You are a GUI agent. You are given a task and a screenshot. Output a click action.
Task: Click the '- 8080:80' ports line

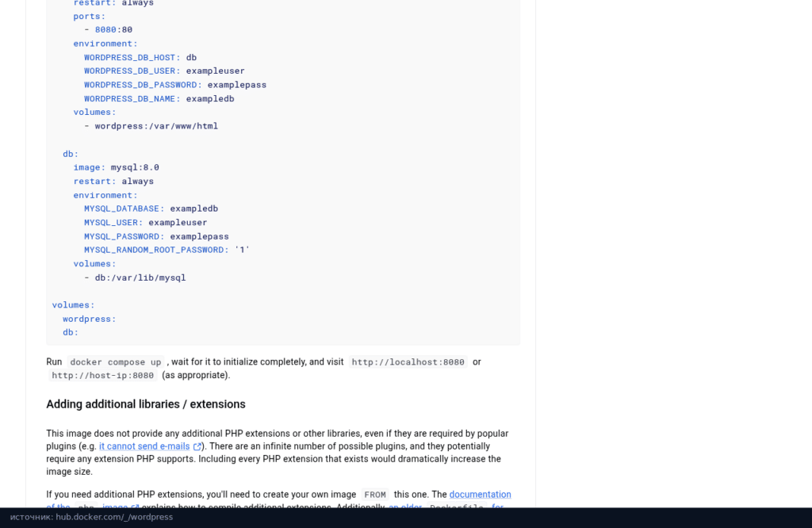[108, 29]
